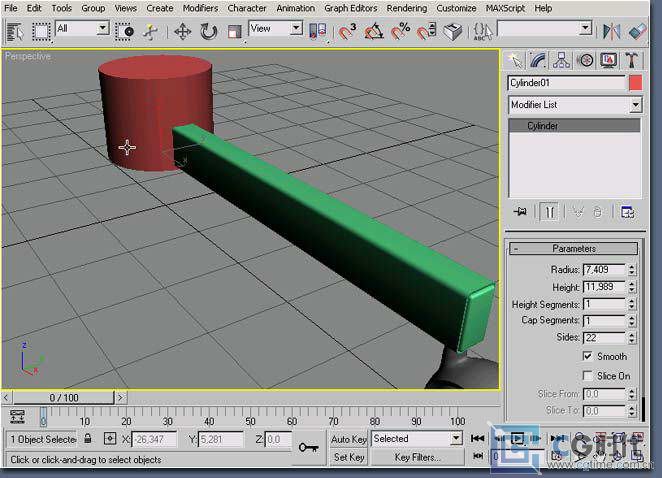The height and width of the screenshot is (478, 662).
Task: Open the Modifiers menu
Action: pyautogui.click(x=200, y=8)
